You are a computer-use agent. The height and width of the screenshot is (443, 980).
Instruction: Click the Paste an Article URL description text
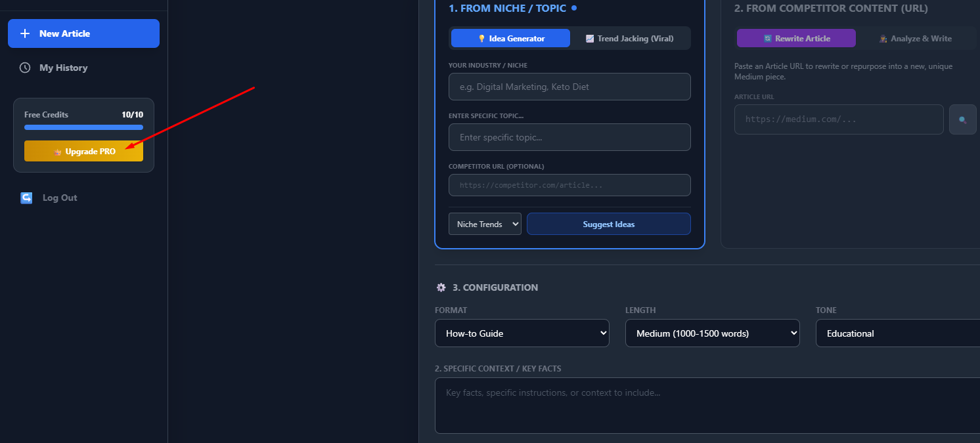pyautogui.click(x=843, y=72)
